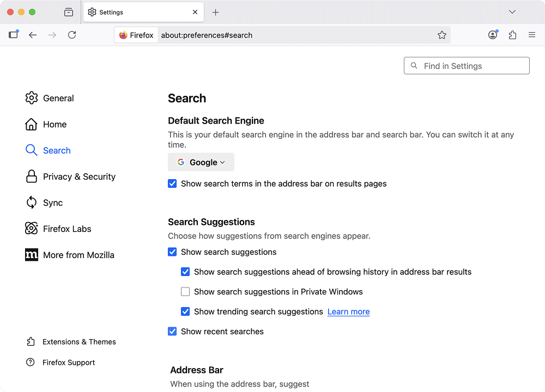Viewport: 545px width, 392px height.
Task: Click the extensions puzzle icon in toolbar
Action: [x=512, y=34]
